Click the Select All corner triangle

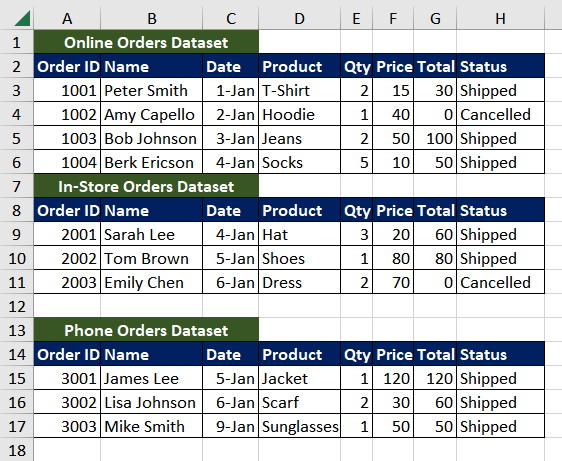pyautogui.click(x=22, y=18)
